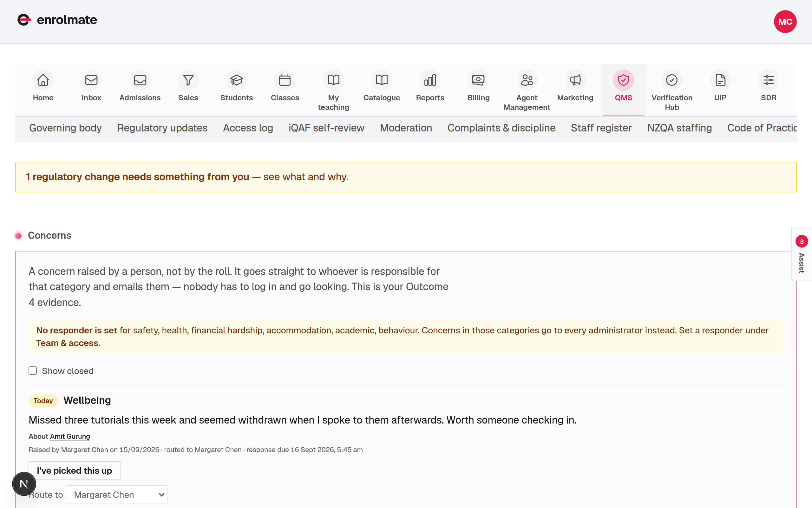Screen dimensions: 812x508
Task: Open the Code of Practice tab
Action: (x=762, y=128)
